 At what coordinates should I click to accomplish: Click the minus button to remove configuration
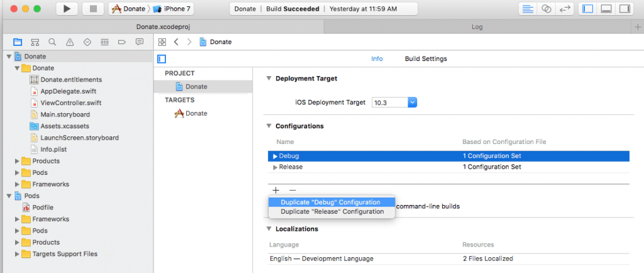[292, 190]
